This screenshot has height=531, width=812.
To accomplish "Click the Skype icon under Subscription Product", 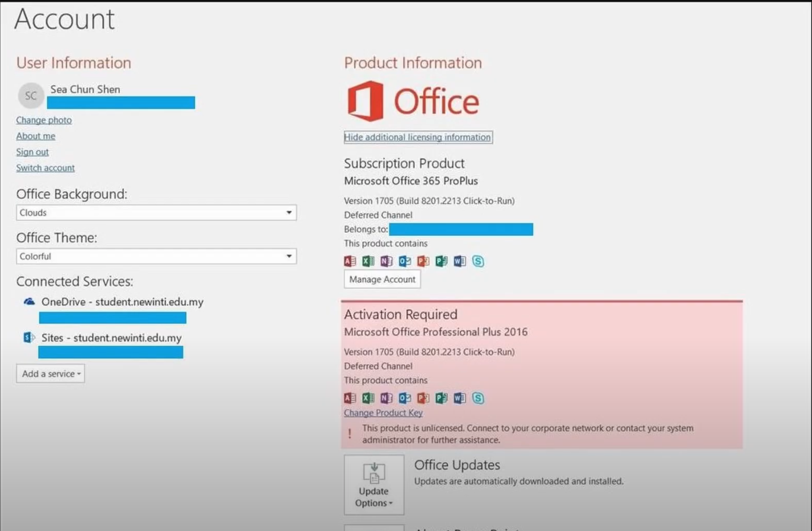I will click(x=478, y=261).
